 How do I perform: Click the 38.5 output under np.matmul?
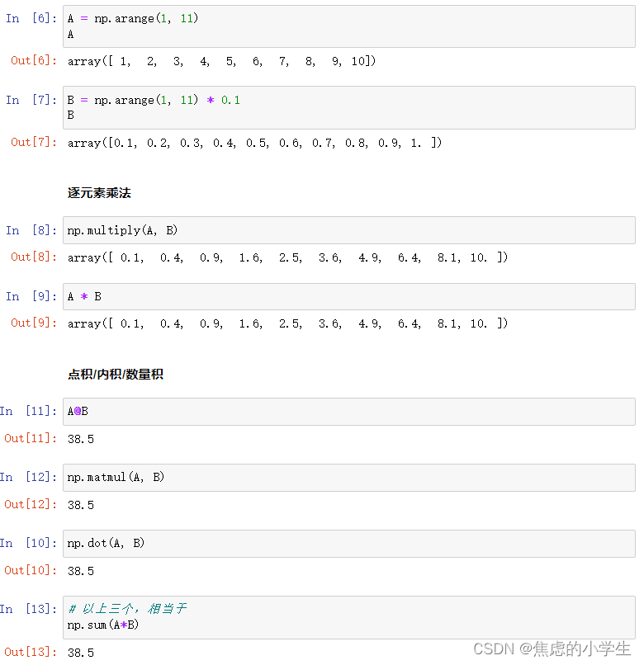[81, 505]
